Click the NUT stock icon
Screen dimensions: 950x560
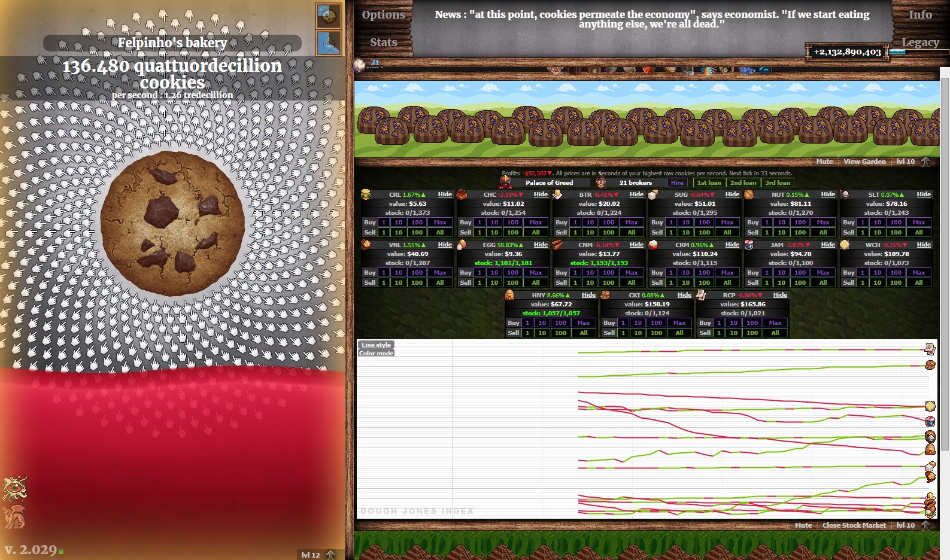click(x=749, y=194)
